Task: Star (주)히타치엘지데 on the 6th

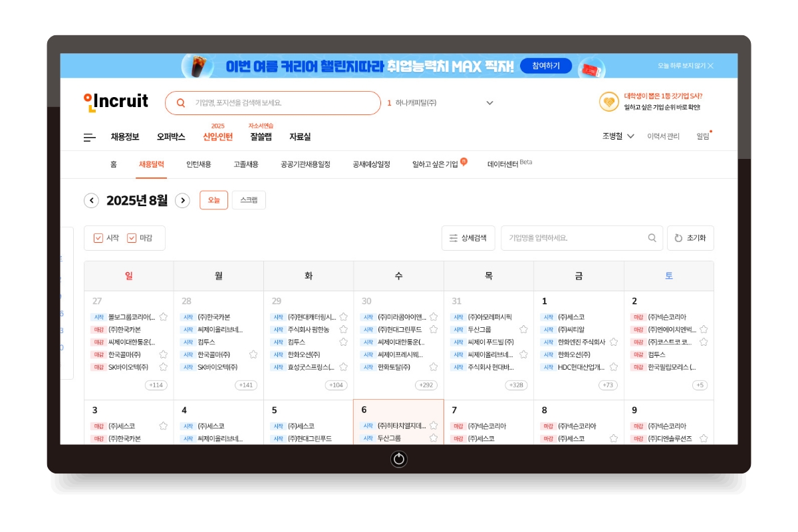Action: pos(434,426)
